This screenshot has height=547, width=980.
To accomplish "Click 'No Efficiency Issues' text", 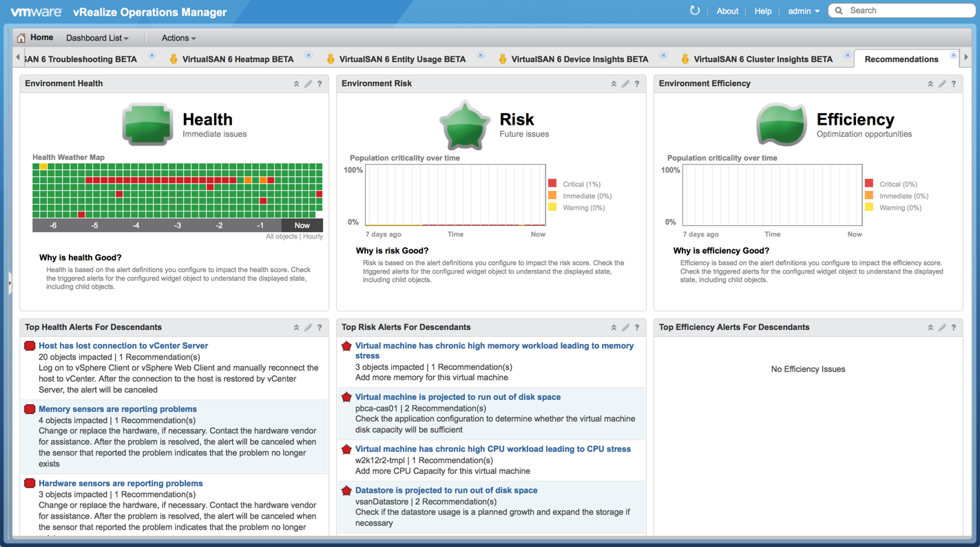I will point(808,369).
